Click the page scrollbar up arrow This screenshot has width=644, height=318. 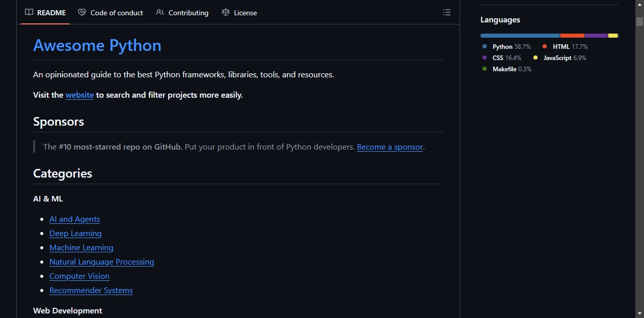coord(639,5)
